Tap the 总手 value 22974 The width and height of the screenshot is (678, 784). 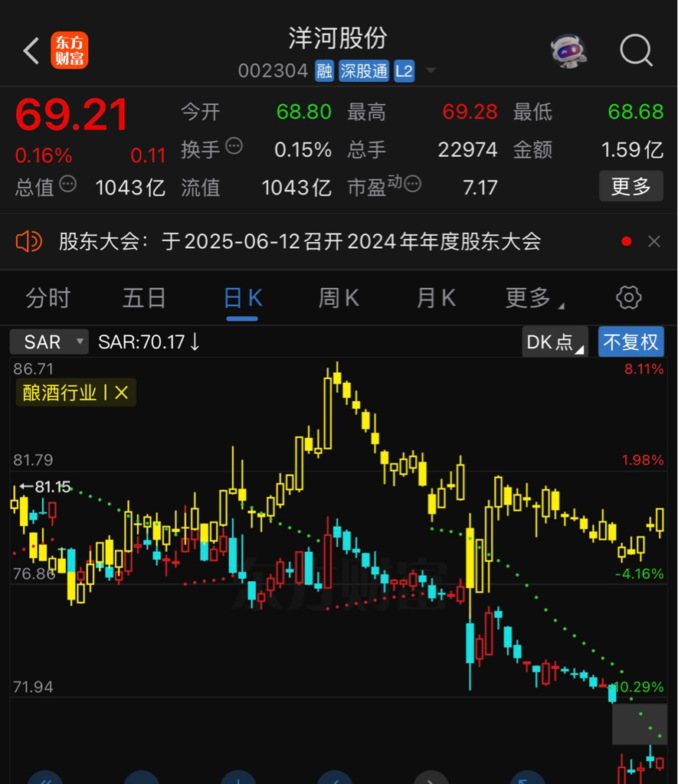pyautogui.click(x=468, y=149)
